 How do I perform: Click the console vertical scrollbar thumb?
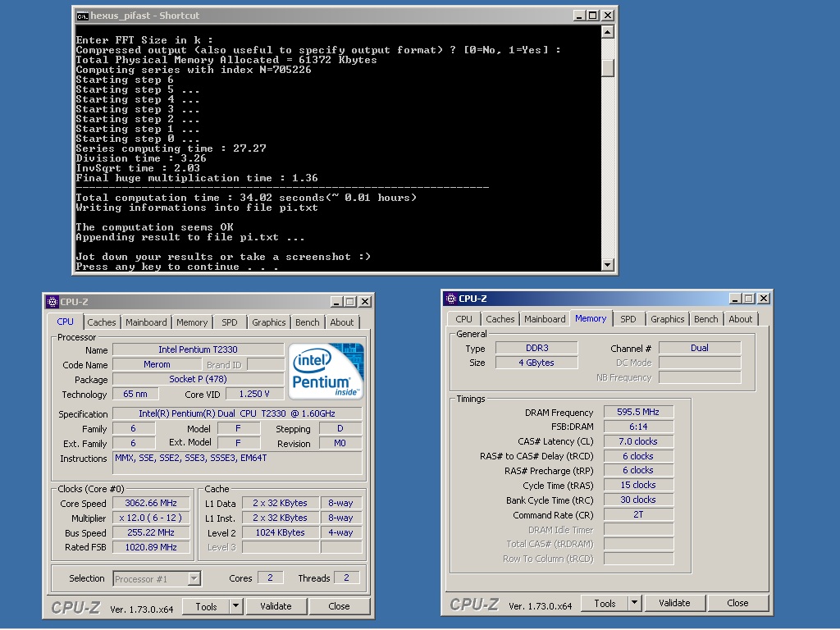point(607,67)
